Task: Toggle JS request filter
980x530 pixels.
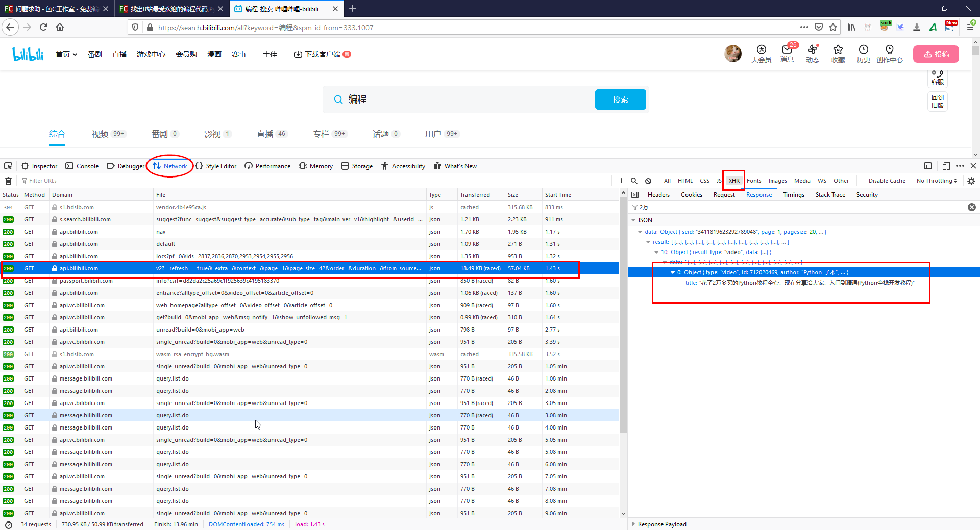Action: (x=719, y=181)
